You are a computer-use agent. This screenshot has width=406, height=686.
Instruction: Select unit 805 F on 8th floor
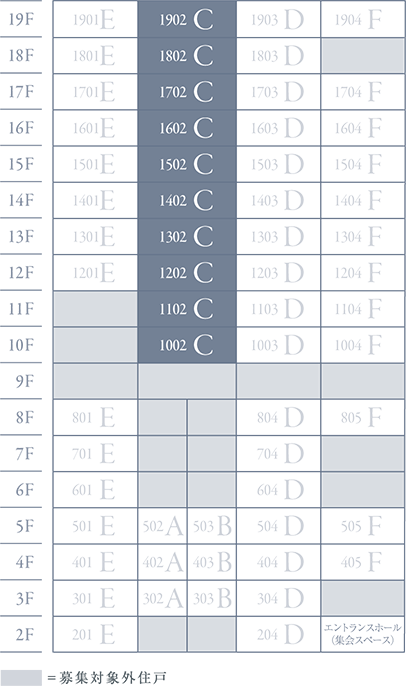[363, 417]
